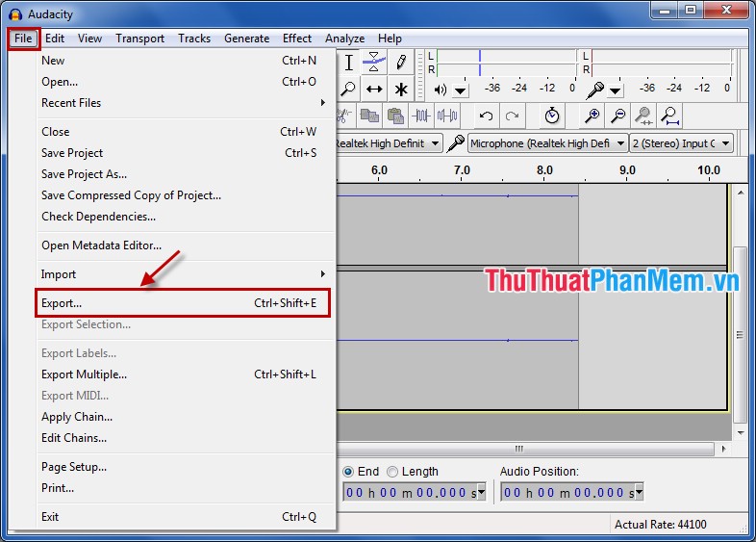Open the View menu
Screen dimensions: 756x542
click(x=89, y=39)
